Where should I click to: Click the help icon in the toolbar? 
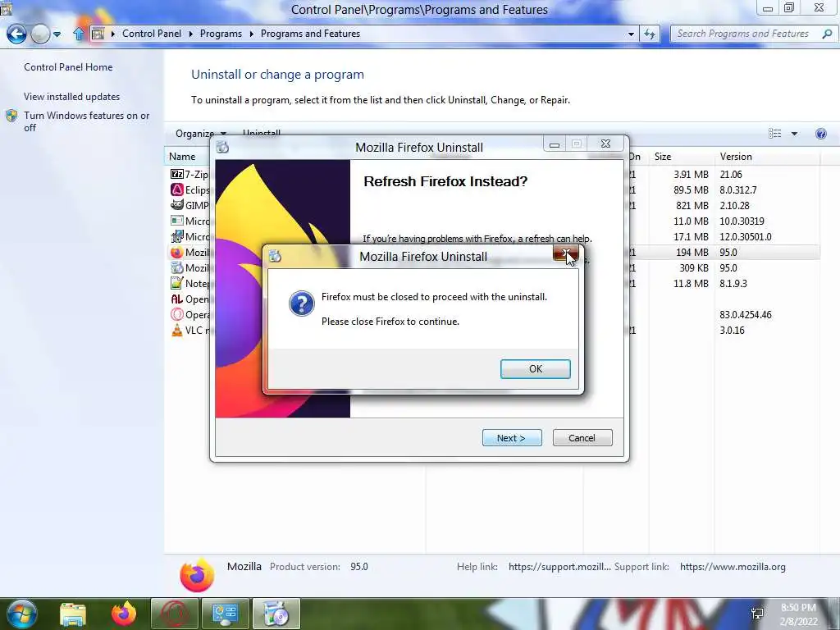click(x=820, y=134)
